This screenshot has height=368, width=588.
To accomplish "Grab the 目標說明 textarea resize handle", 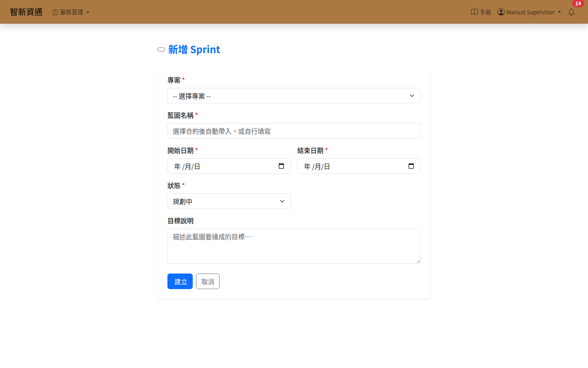I will [x=418, y=261].
